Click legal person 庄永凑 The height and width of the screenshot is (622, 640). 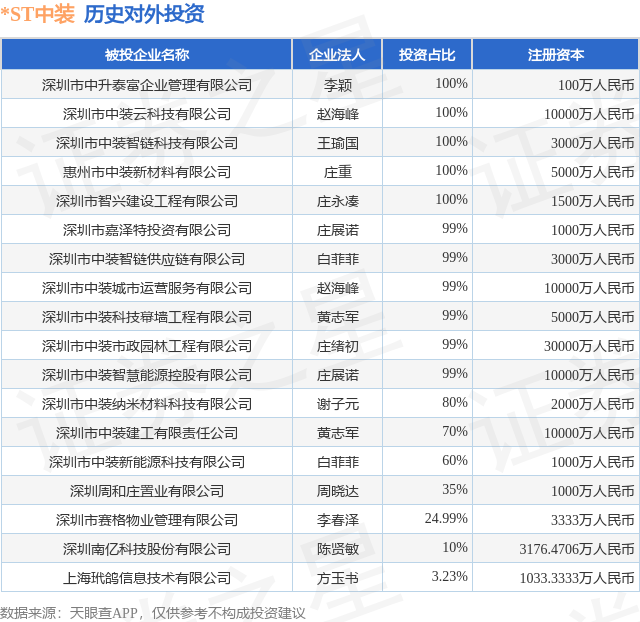click(338, 201)
